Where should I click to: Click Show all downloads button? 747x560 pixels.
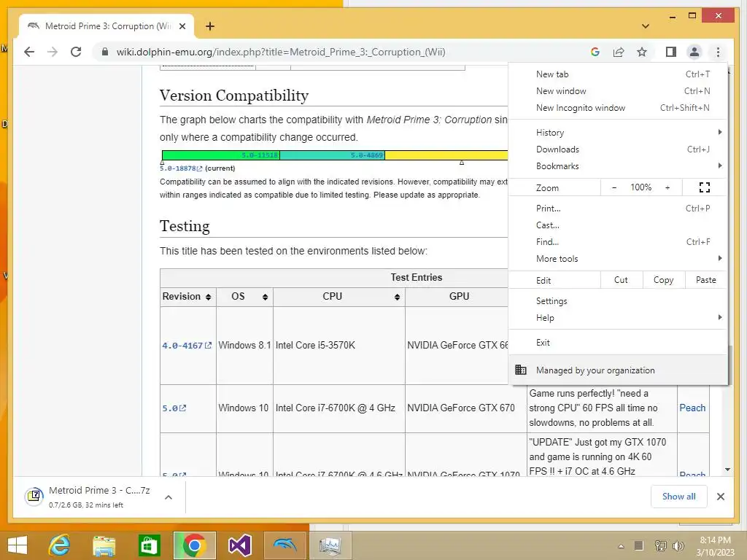679,497
